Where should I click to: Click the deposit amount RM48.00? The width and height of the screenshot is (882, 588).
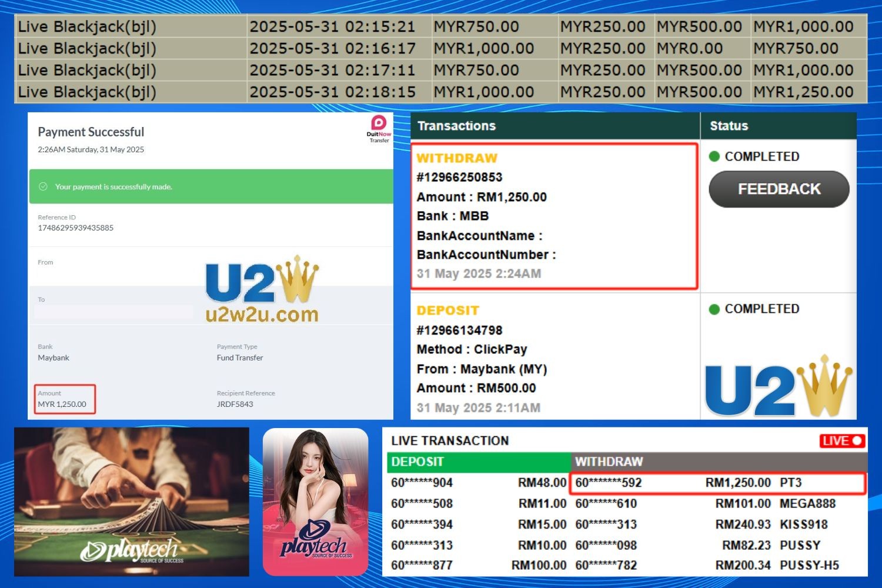point(542,483)
